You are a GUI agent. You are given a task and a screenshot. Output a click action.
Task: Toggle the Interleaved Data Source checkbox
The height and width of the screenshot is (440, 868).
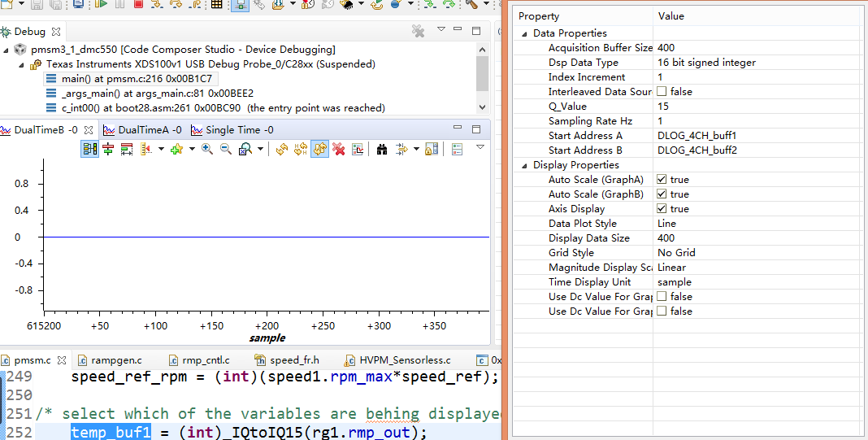tap(662, 91)
